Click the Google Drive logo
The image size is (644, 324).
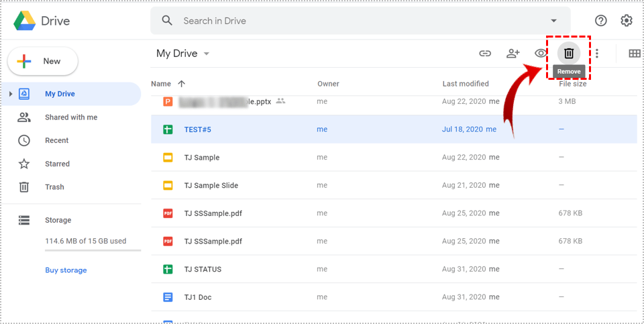25,21
